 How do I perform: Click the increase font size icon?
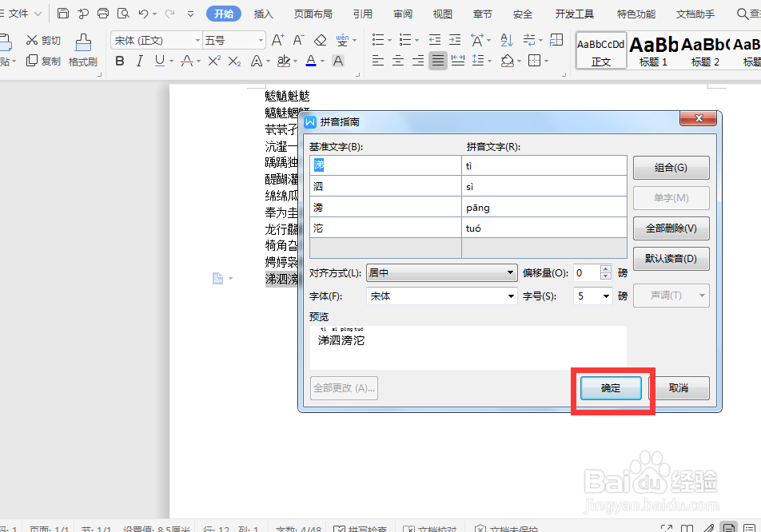[278, 39]
